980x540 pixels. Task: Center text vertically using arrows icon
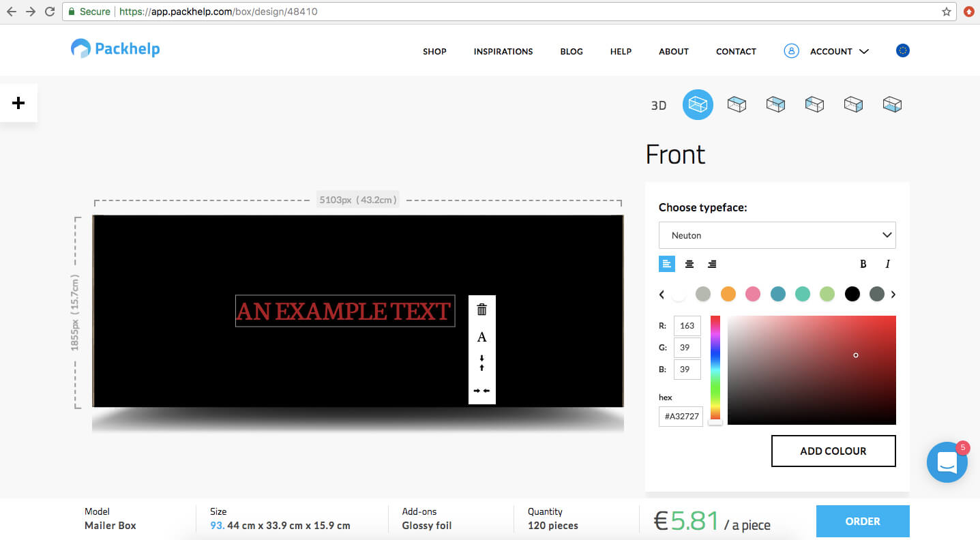tap(482, 363)
